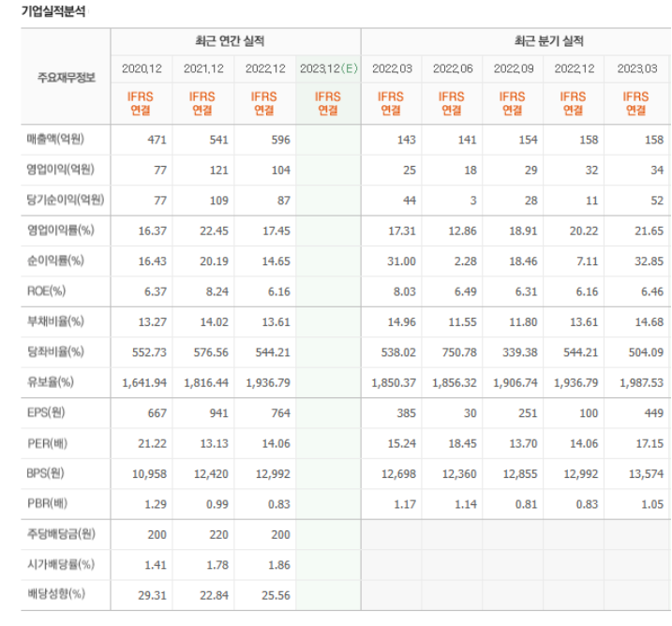Click net margin value 31.00
Image resolution: width=672 pixels, height=626 pixels.
click(x=401, y=261)
